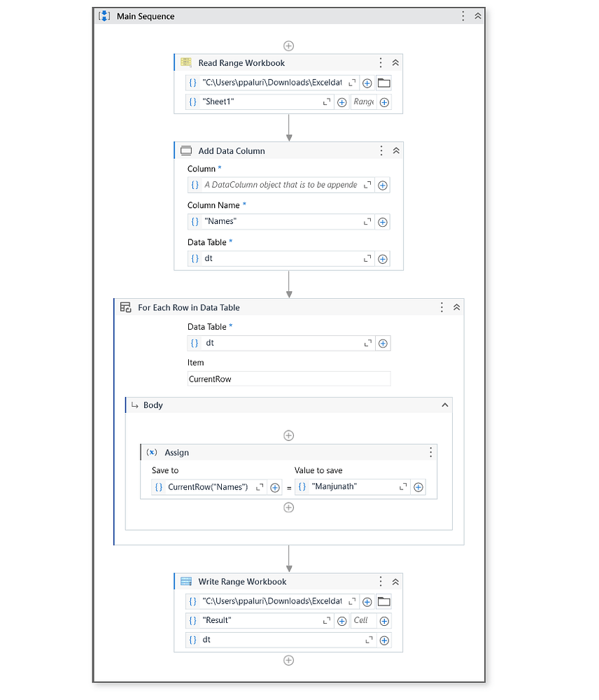Click the {} icon on the "Manjunath" value field

coord(301,486)
